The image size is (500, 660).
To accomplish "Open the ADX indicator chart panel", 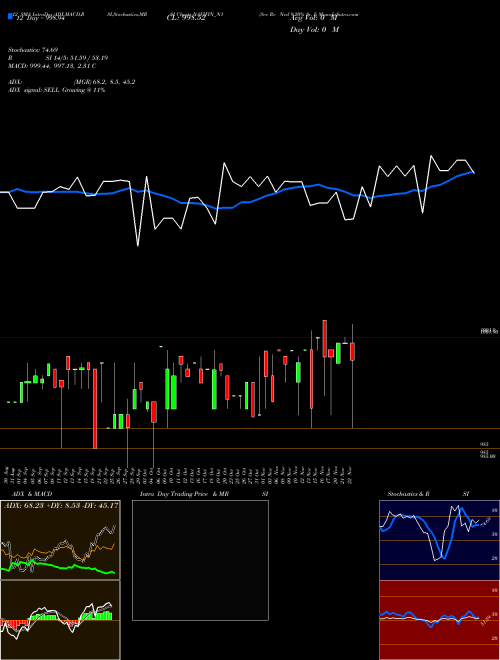I will 60,540.
